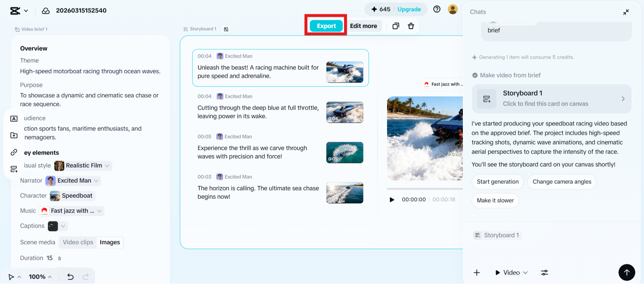Open the user profile avatar

tap(453, 9)
